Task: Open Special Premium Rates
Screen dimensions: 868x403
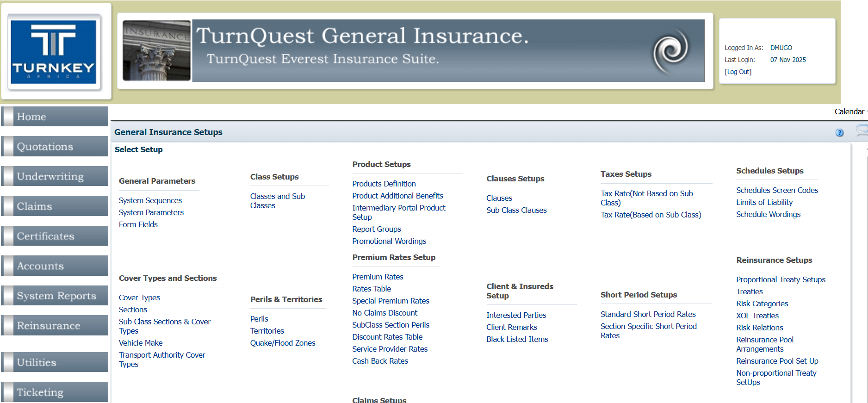Action: coord(391,301)
